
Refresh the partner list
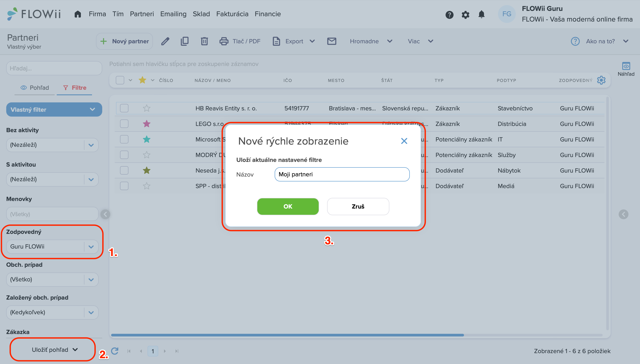[114, 351]
